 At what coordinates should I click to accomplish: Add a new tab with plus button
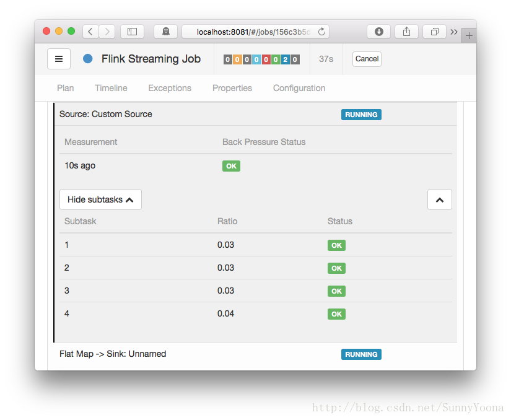(469, 35)
